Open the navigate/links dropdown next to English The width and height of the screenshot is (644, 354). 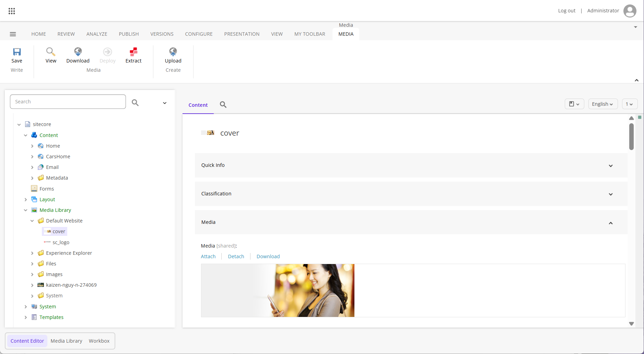tap(574, 104)
